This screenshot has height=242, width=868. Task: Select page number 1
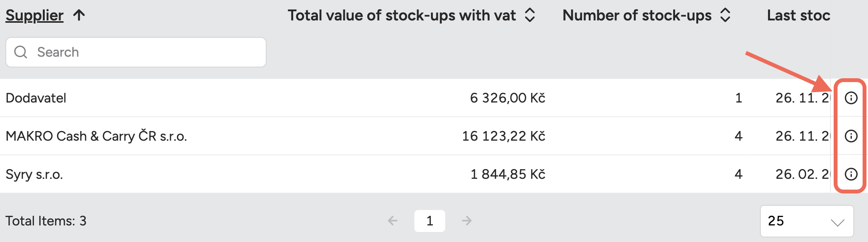430,221
